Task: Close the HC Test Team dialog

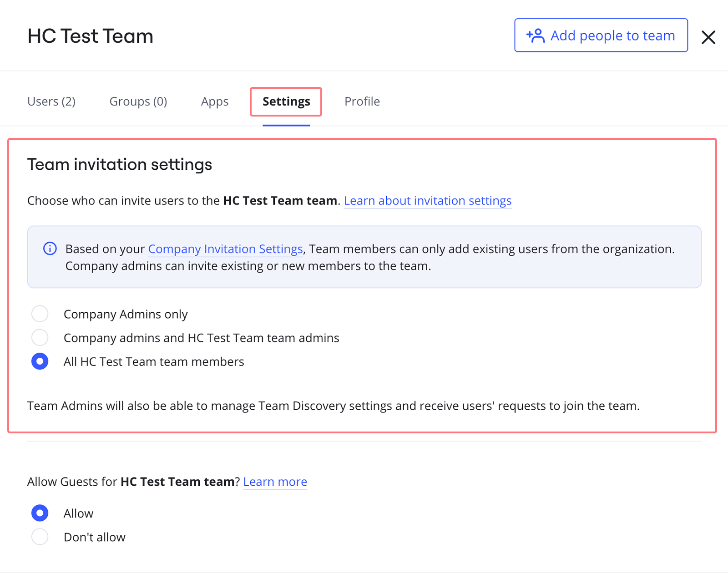Action: (708, 37)
